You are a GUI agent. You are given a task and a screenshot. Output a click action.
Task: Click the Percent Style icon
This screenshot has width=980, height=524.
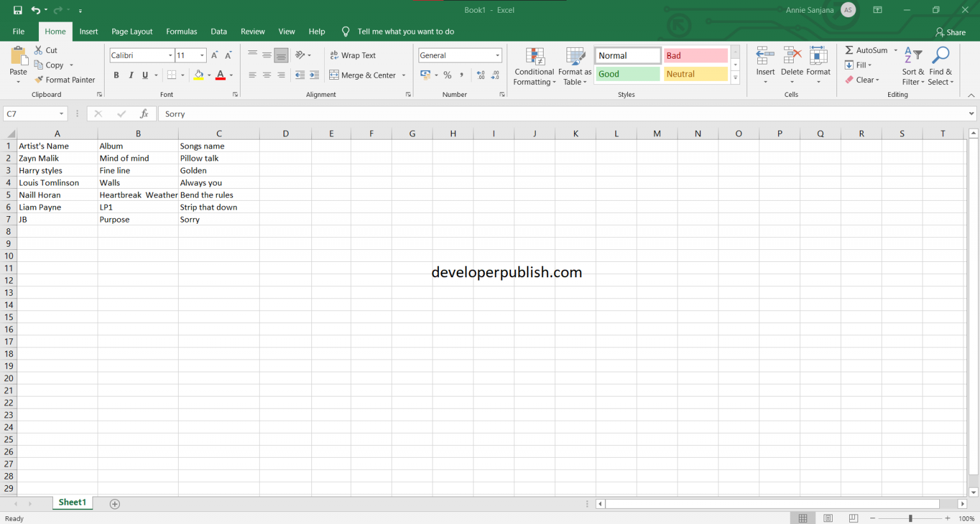pyautogui.click(x=447, y=75)
